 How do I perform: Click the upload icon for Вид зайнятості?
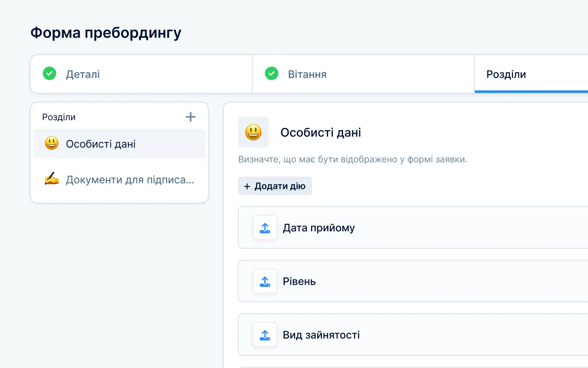click(265, 335)
